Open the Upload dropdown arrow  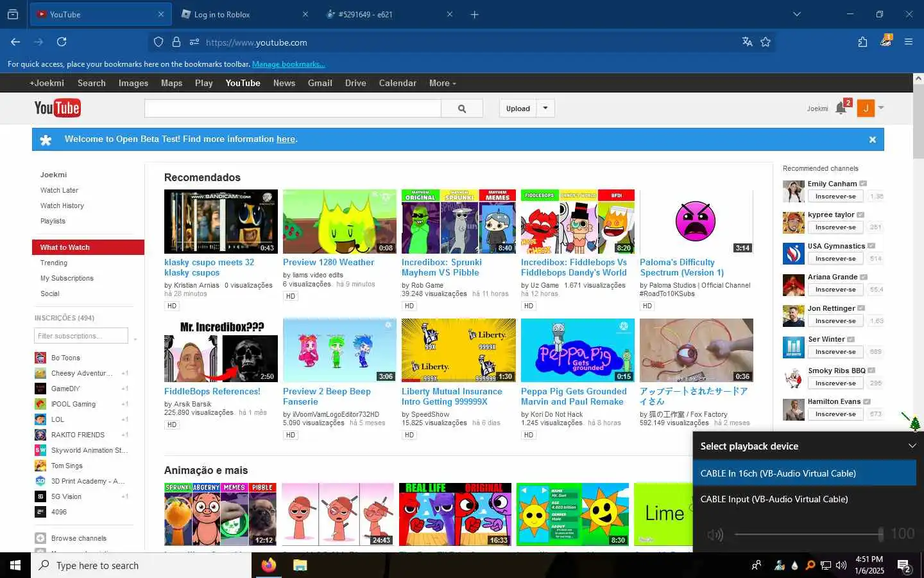pos(545,109)
